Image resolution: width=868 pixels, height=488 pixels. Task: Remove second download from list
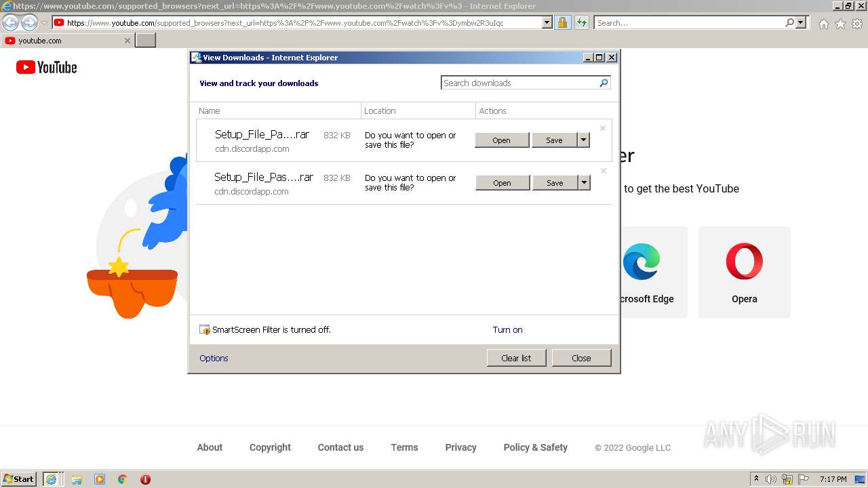(x=604, y=171)
